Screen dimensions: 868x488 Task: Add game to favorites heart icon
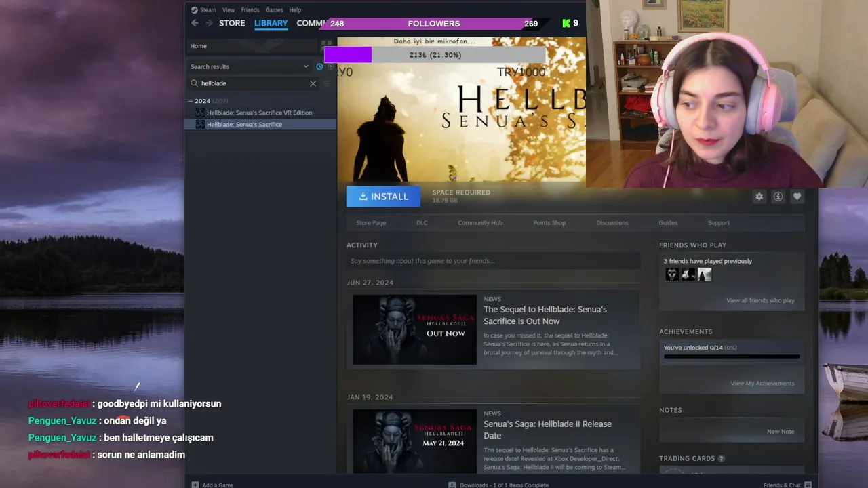(797, 197)
